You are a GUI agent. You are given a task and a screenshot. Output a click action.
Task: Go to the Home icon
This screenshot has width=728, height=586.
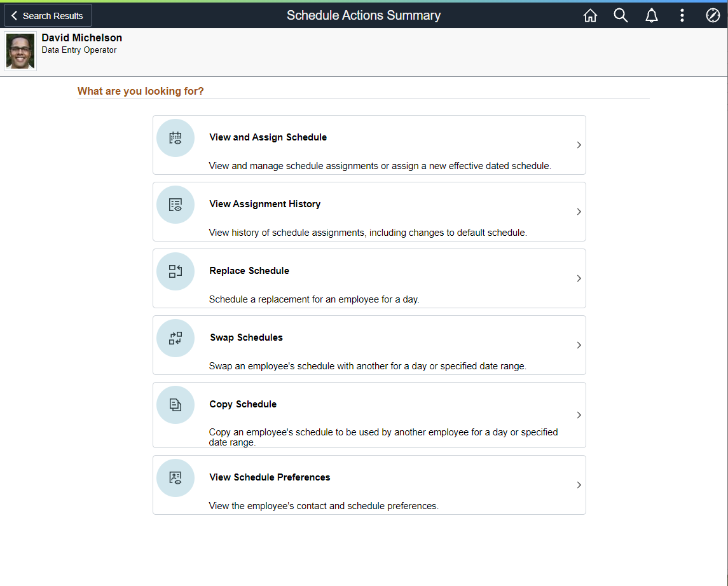(590, 16)
